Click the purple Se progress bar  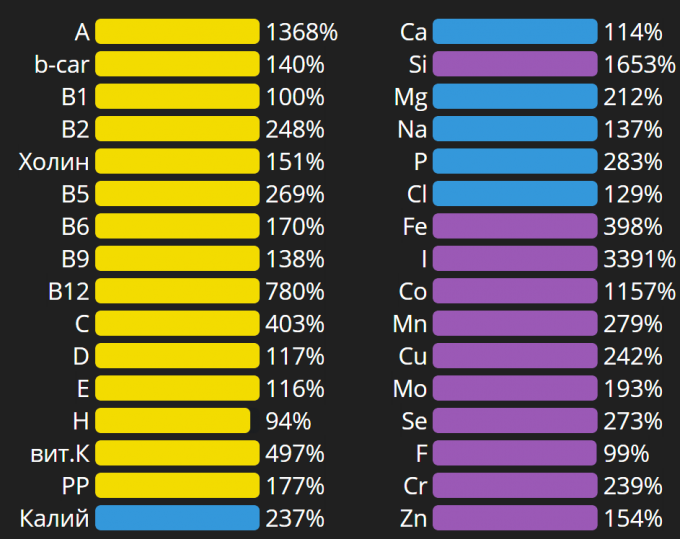pyautogui.click(x=515, y=421)
